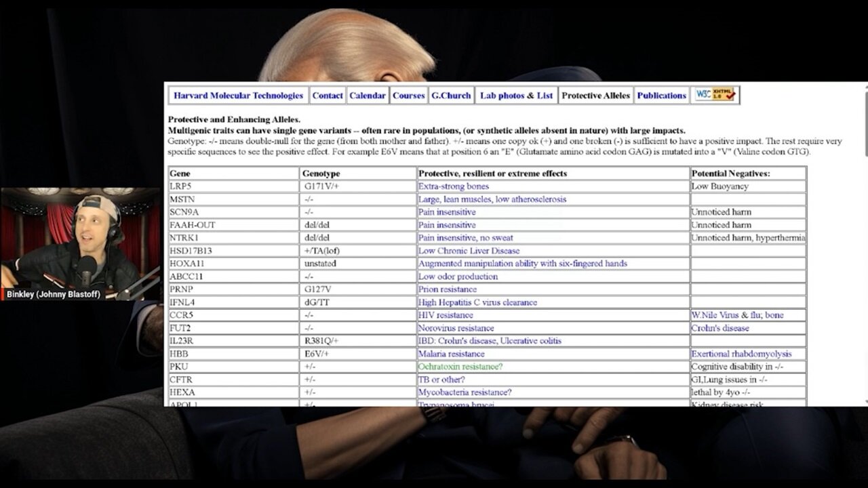Open Pain insensitive, no sweat link
868x488 pixels.
(x=466, y=238)
